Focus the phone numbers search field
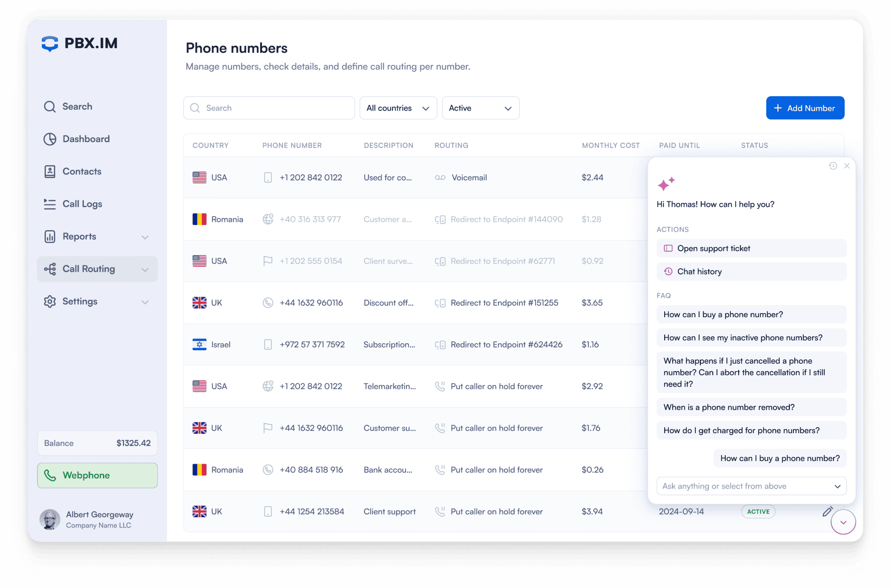The width and height of the screenshot is (891, 588). (x=269, y=108)
